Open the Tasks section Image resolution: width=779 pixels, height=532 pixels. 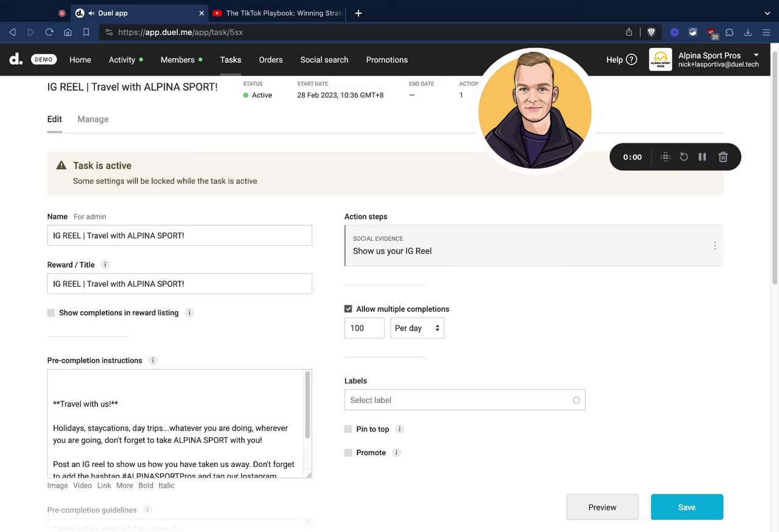click(231, 60)
